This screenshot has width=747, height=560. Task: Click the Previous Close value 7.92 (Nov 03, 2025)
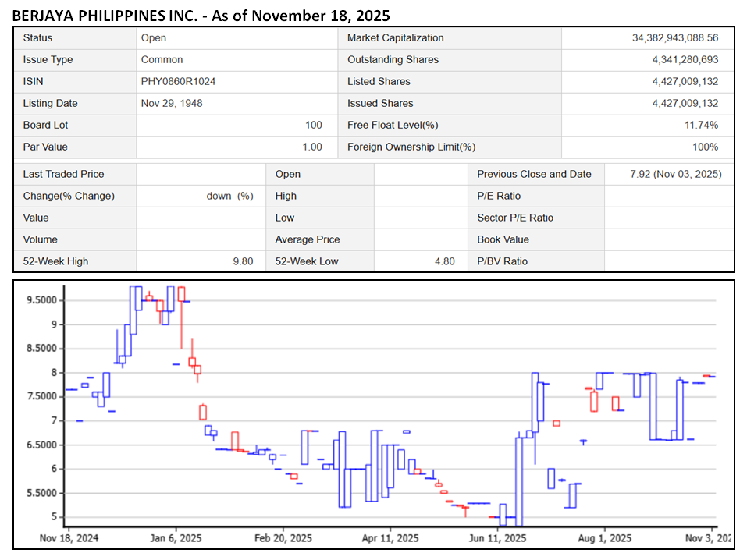tap(675, 175)
